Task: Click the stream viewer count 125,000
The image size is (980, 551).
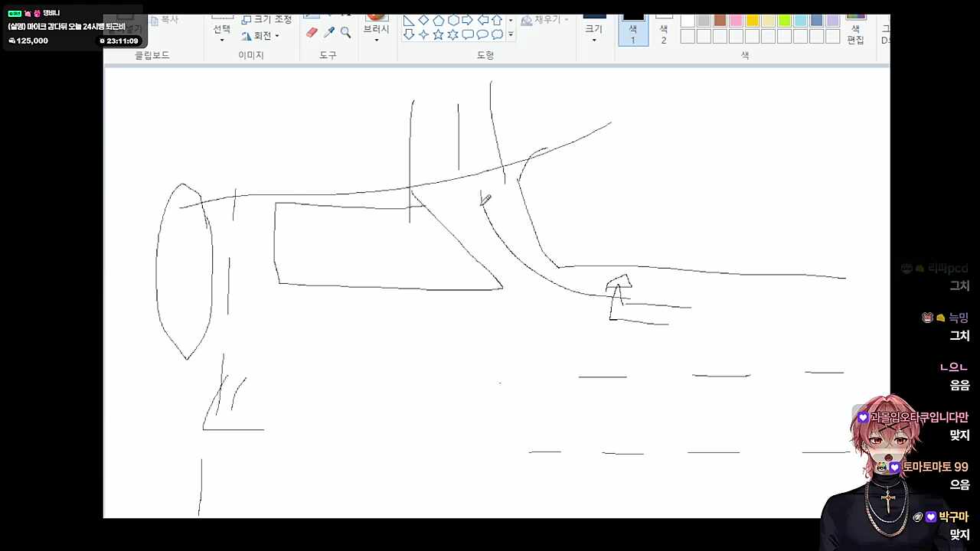Action: point(28,41)
